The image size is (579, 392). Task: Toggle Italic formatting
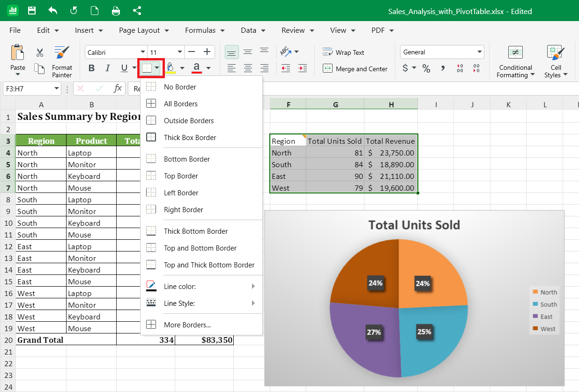tap(107, 68)
